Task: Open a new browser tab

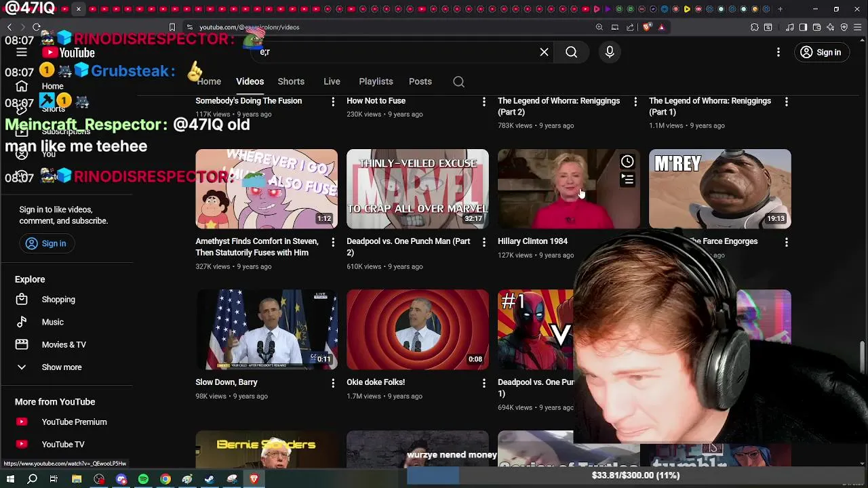Action: [780, 9]
